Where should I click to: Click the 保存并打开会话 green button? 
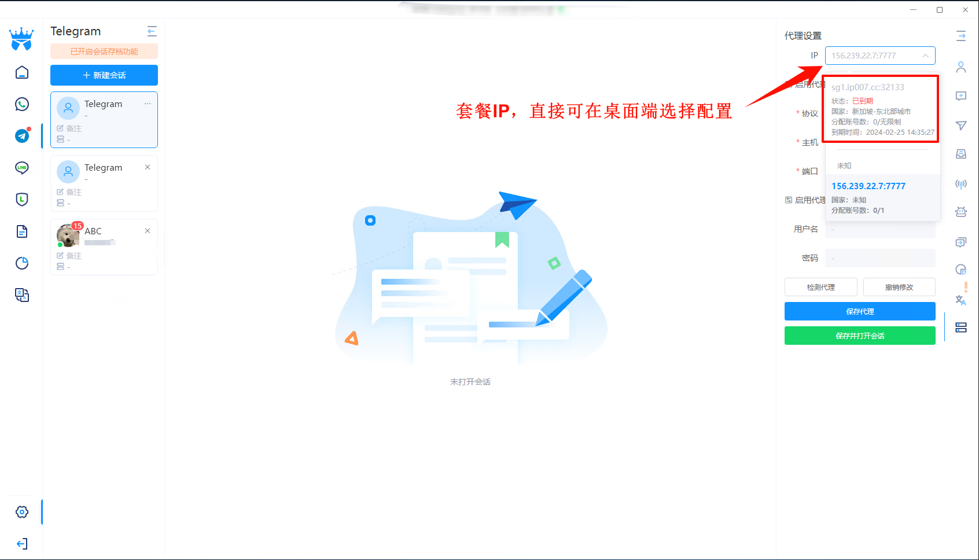coord(860,336)
